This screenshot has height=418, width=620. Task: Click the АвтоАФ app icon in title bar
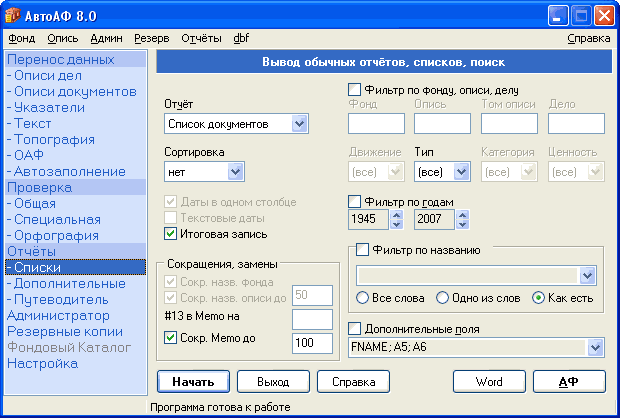pos(12,16)
